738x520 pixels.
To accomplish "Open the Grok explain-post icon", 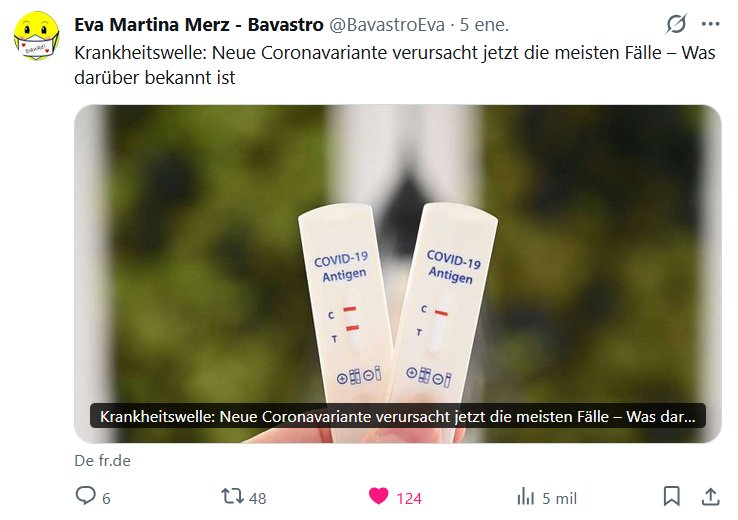I will pos(676,24).
